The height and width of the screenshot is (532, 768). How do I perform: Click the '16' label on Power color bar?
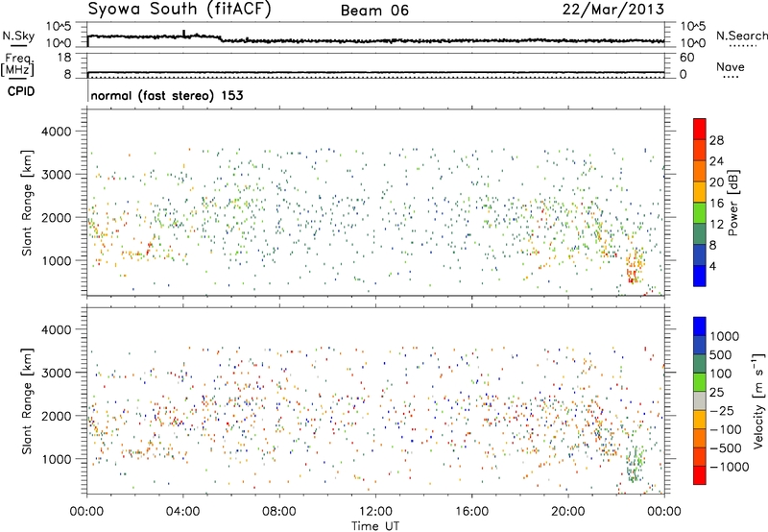(716, 204)
